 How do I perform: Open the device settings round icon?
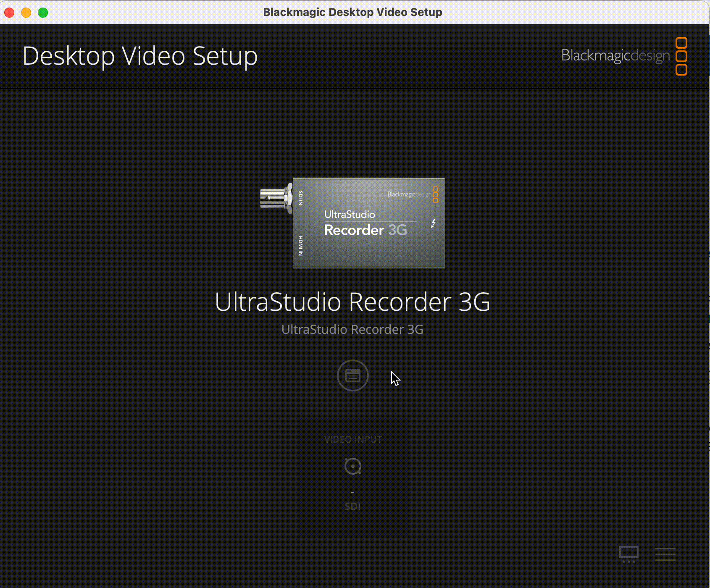[x=353, y=375]
